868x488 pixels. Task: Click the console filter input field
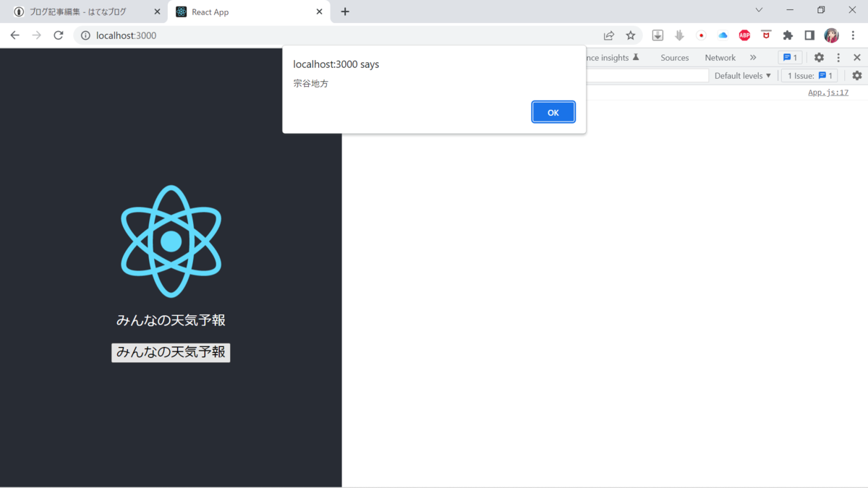click(647, 76)
